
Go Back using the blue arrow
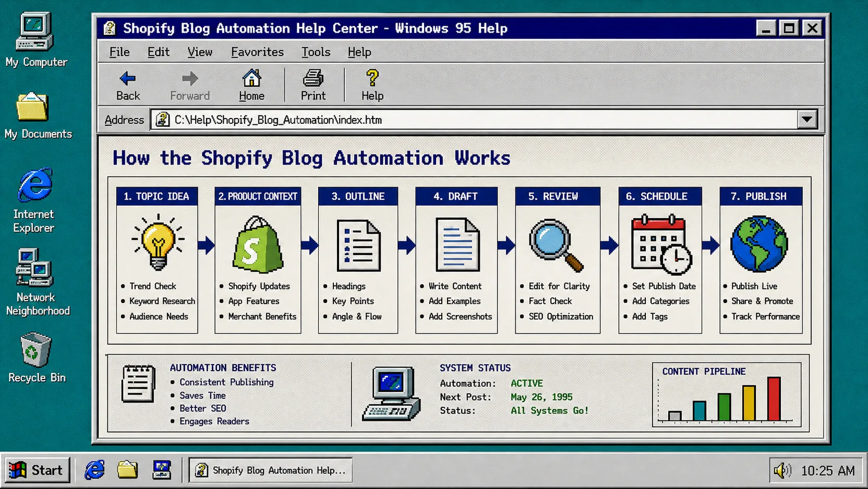coord(128,85)
